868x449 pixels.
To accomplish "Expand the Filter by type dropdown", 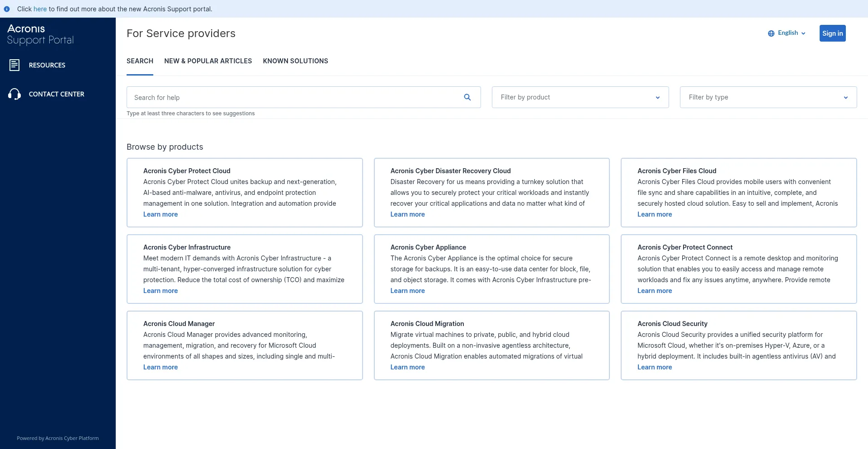I will click(x=769, y=97).
